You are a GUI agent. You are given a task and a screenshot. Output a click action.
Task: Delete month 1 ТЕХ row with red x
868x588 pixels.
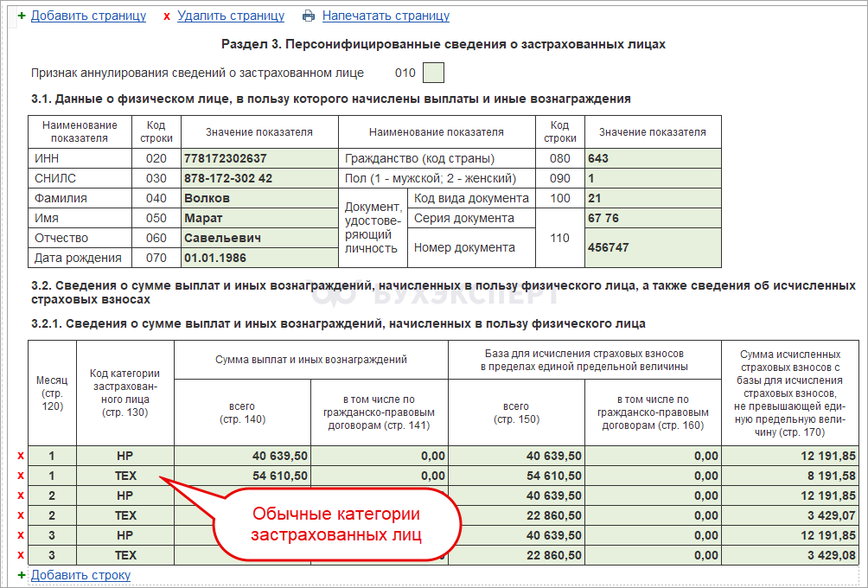(21, 476)
